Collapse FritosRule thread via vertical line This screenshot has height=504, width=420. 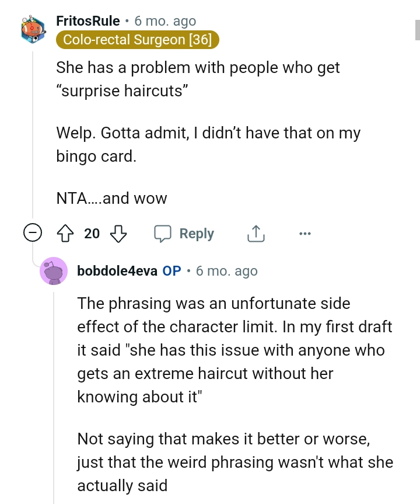33,134
